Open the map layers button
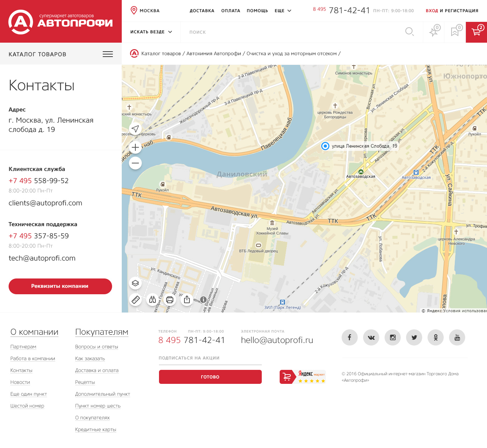Image resolution: width=487 pixels, height=448 pixels. (135, 283)
